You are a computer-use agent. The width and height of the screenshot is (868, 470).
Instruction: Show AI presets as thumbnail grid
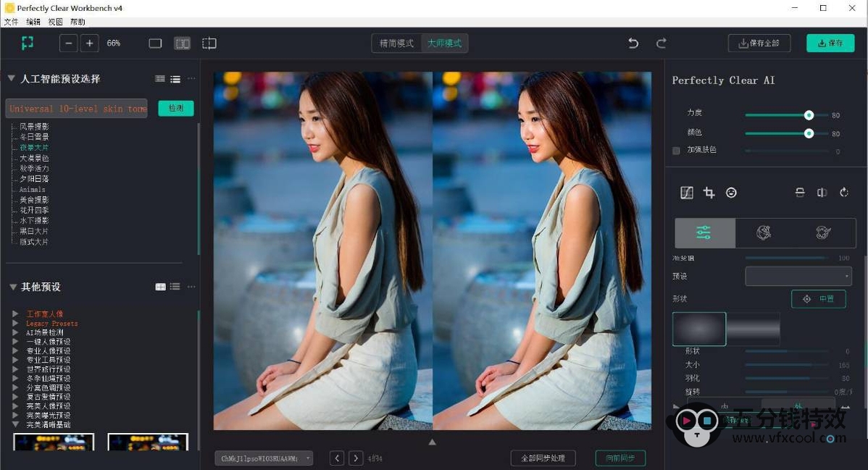point(160,79)
